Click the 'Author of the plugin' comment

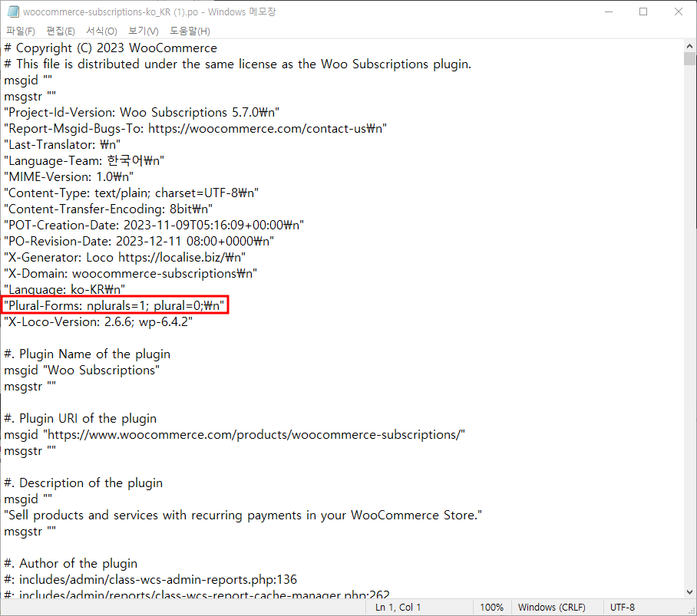click(x=71, y=563)
